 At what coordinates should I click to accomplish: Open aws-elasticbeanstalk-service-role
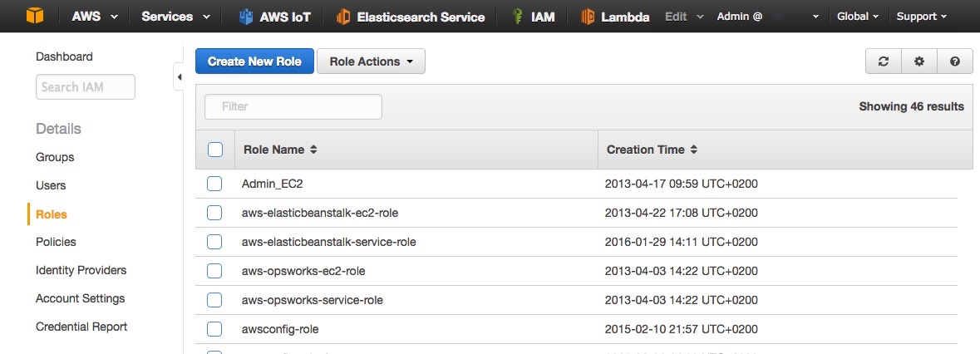click(x=329, y=242)
